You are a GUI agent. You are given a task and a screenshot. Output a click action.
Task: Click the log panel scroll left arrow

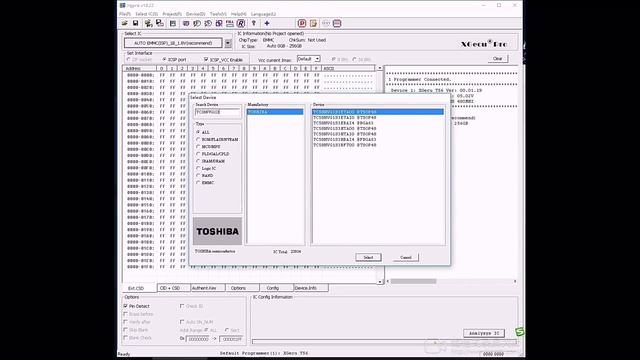click(388, 281)
